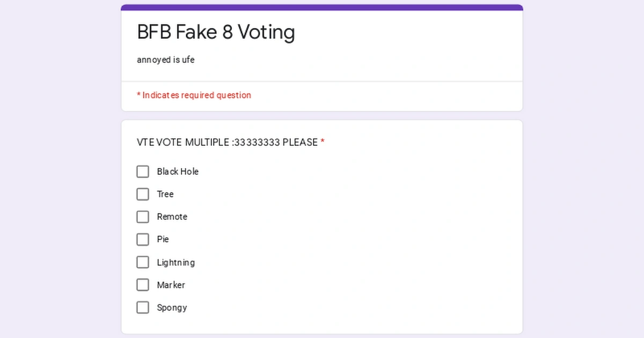Click the red asterisk after PLEASE
644x338 pixels.
[x=323, y=142]
